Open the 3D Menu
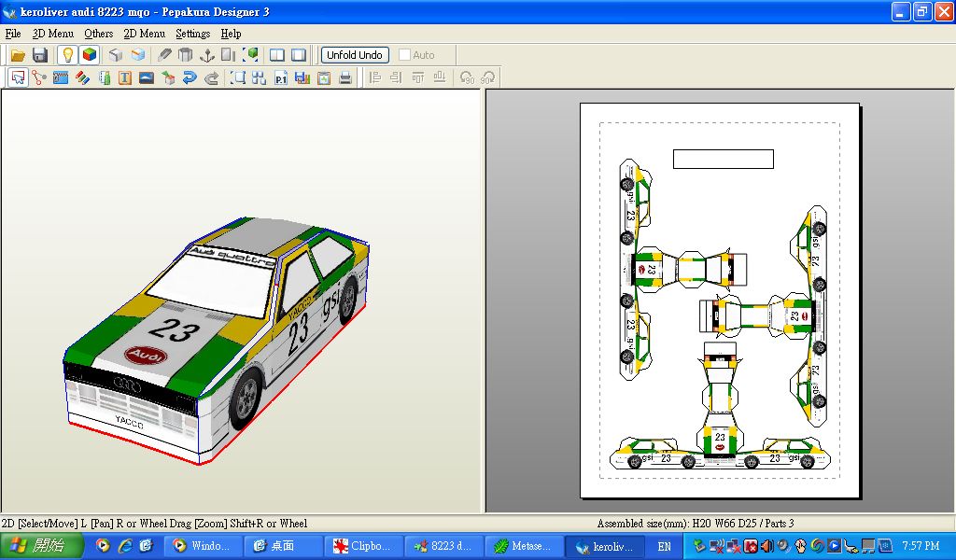Screen dimensions: 956x560 [x=52, y=34]
